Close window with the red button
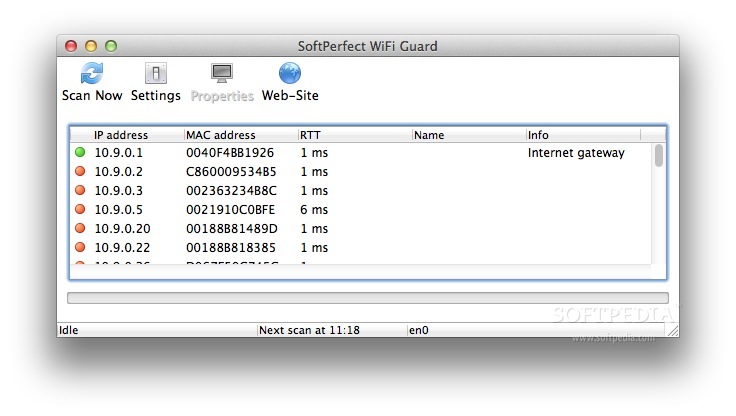The height and width of the screenshot is (416, 736). 71,46
